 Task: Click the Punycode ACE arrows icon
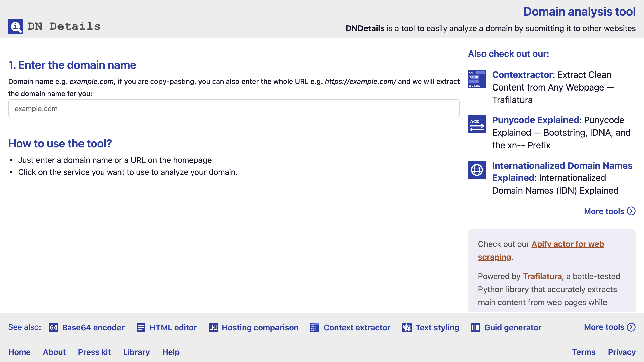(477, 124)
